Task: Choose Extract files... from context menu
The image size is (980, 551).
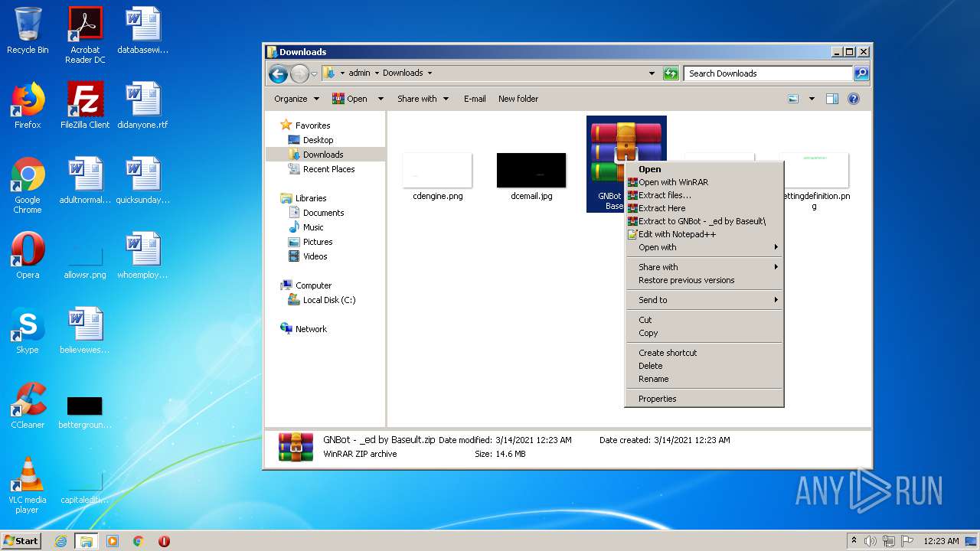Action: [x=704, y=195]
